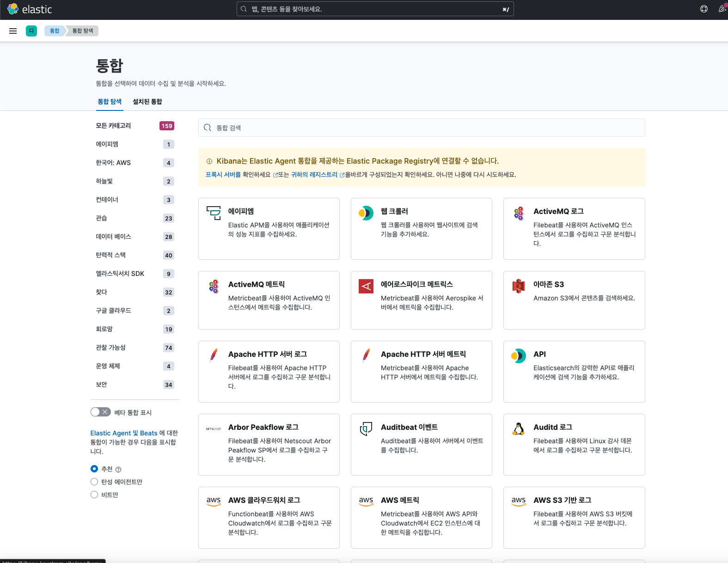
Task: Click the API card icon
Action: tap(519, 356)
